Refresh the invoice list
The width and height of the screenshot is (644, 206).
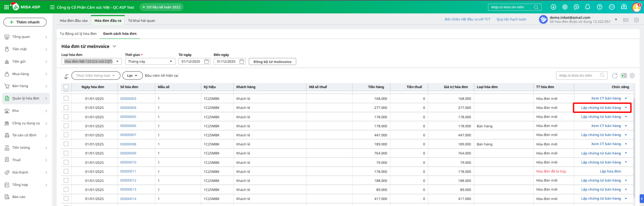(x=615, y=75)
